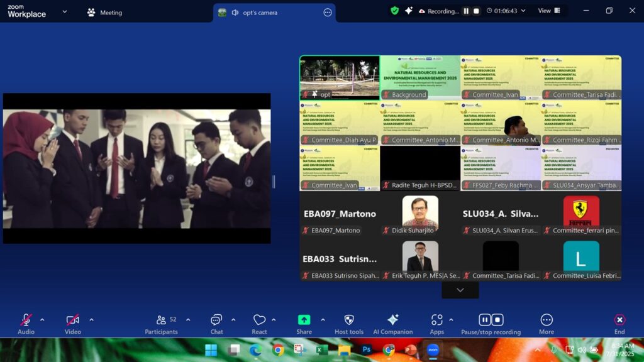Click End to leave the meeting
644x362 pixels.
point(619,321)
